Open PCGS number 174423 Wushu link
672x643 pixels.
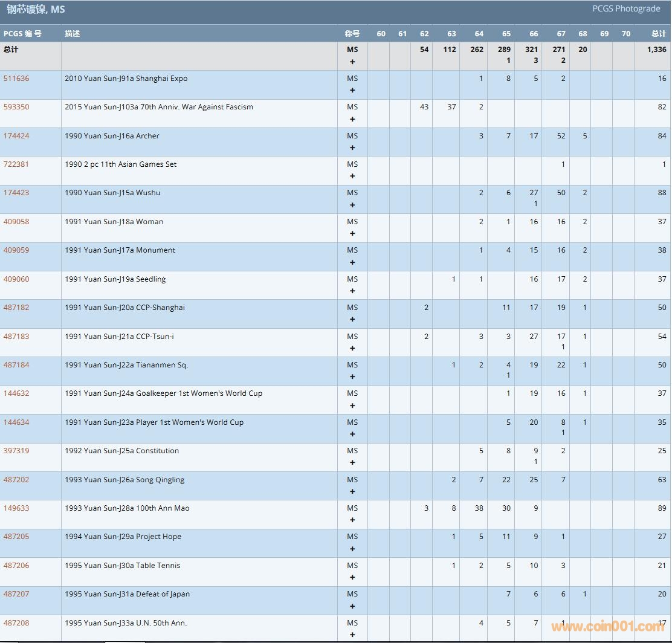16,193
